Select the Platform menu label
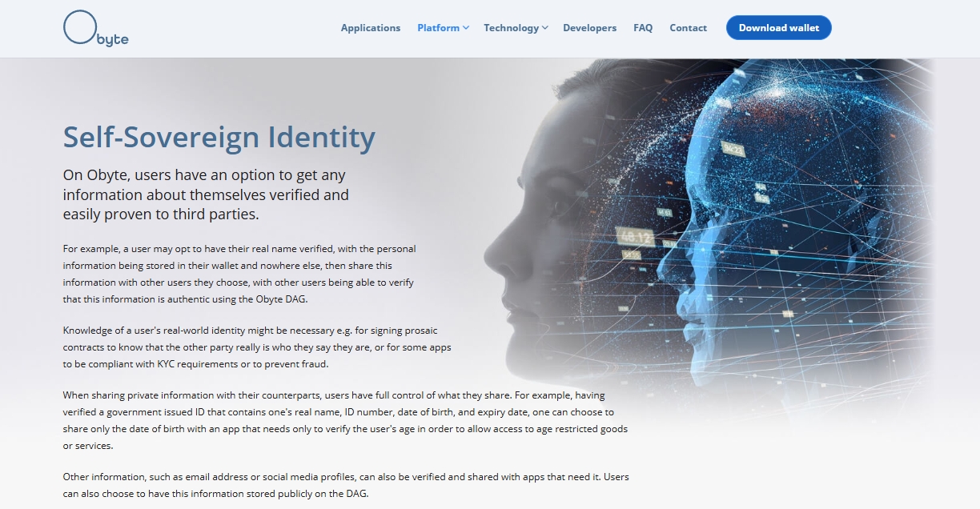Screen dimensions: 980x509 coord(438,28)
